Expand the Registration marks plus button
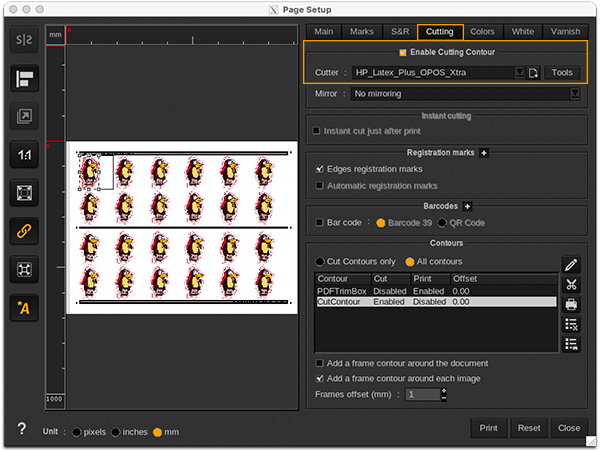The width and height of the screenshot is (600, 452). click(x=484, y=153)
